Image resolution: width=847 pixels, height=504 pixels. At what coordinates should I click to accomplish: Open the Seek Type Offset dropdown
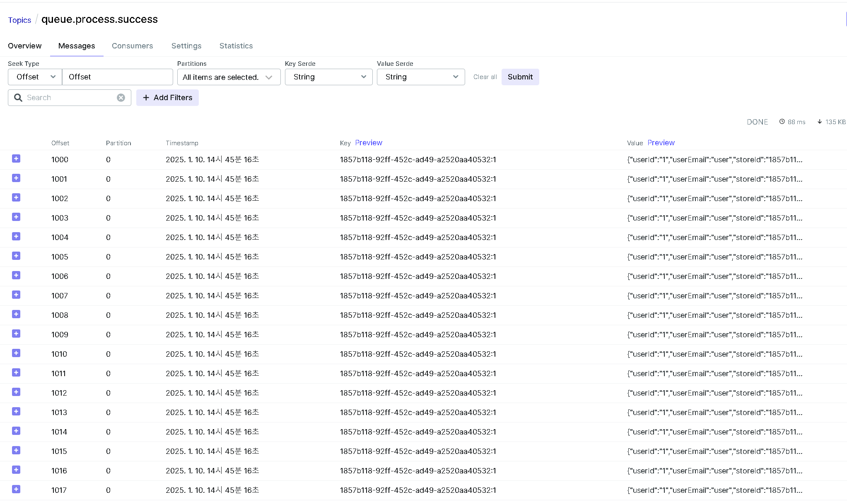35,77
